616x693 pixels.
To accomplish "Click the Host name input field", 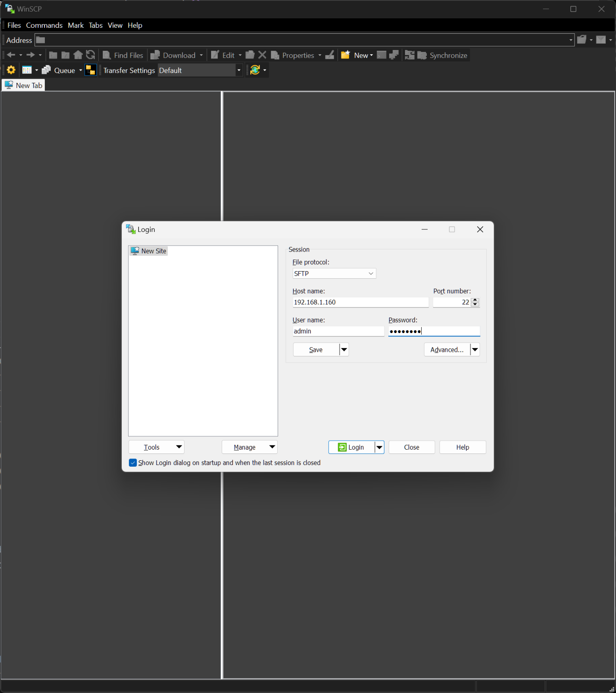I will tap(361, 302).
